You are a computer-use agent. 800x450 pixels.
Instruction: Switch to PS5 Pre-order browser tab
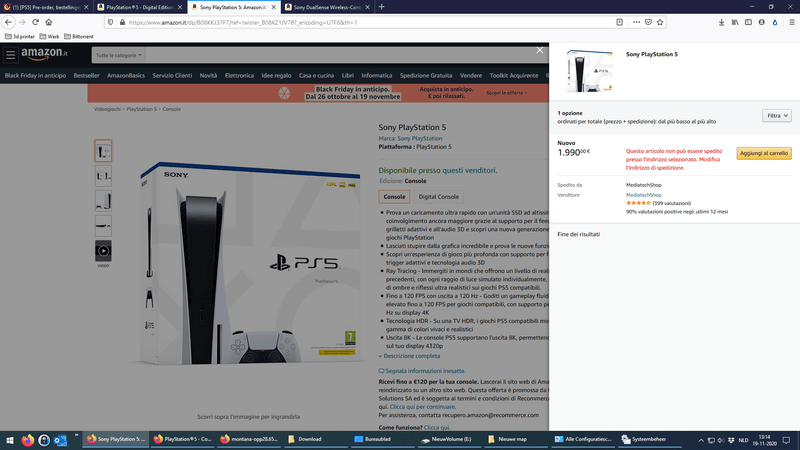(x=45, y=7)
